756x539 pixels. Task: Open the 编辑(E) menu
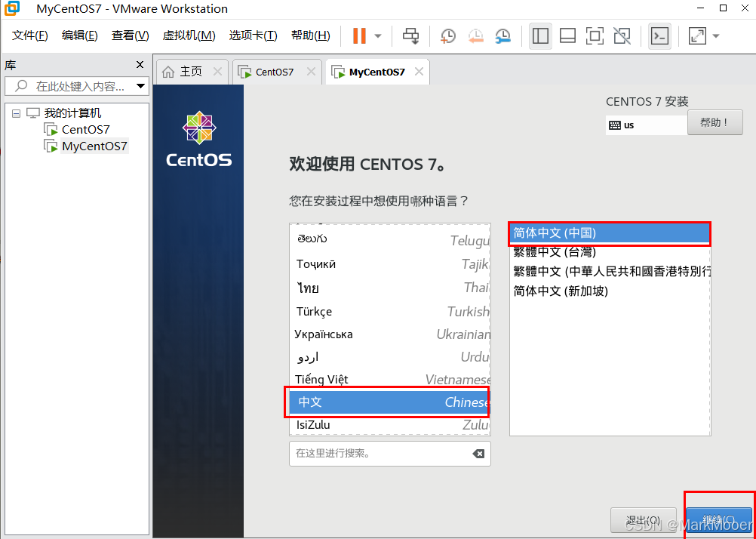click(79, 35)
